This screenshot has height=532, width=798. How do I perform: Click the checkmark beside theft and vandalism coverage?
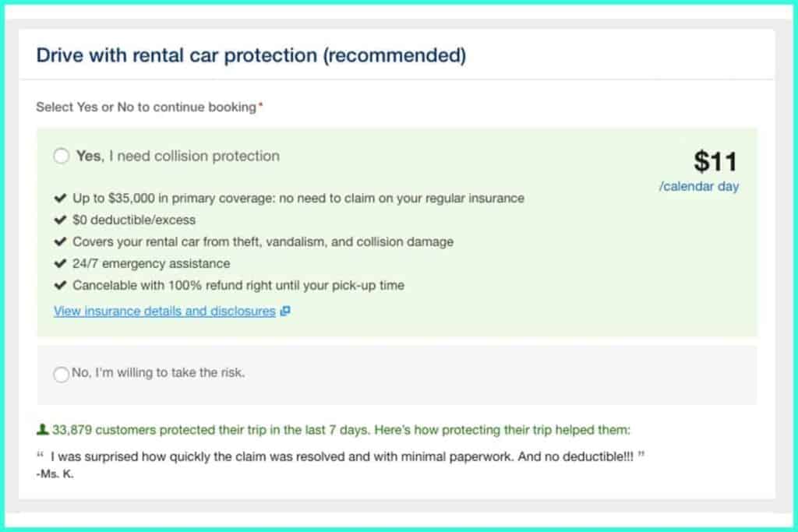point(60,241)
